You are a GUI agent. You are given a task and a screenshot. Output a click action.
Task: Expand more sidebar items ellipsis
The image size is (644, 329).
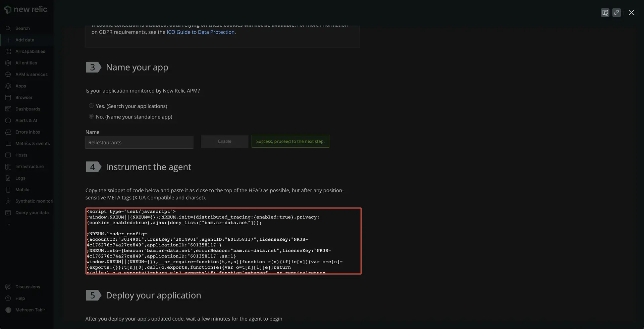click(x=8, y=224)
